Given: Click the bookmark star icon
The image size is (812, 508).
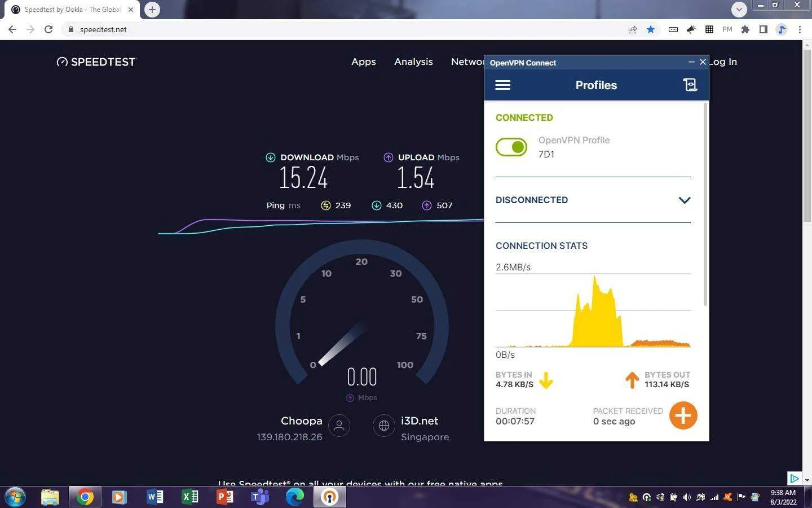Looking at the screenshot, I should coord(651,29).
